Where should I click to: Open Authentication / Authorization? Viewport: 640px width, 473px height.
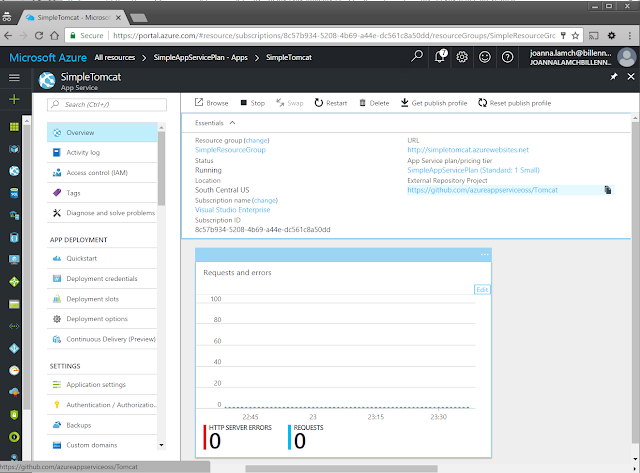tap(102, 404)
